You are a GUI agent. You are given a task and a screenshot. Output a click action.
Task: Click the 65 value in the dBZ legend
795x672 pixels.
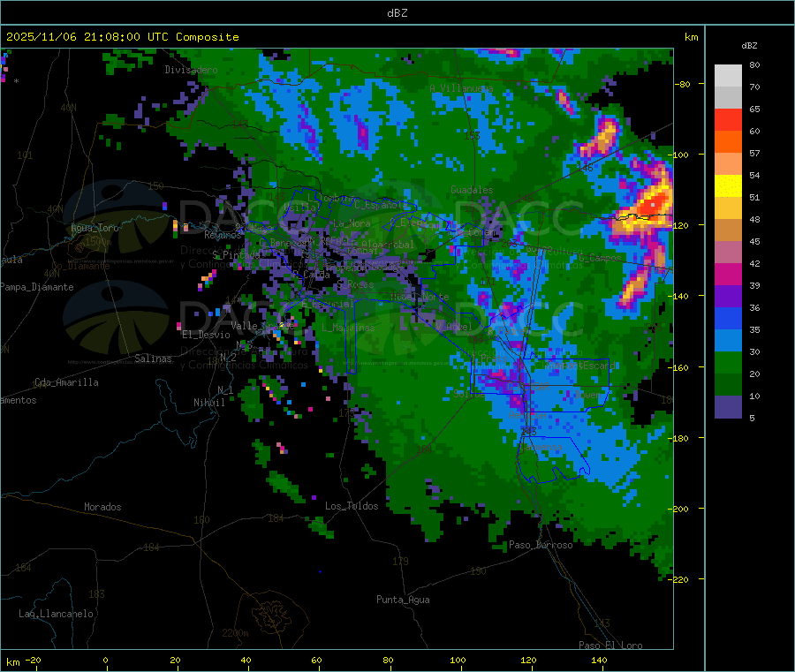tap(754, 109)
